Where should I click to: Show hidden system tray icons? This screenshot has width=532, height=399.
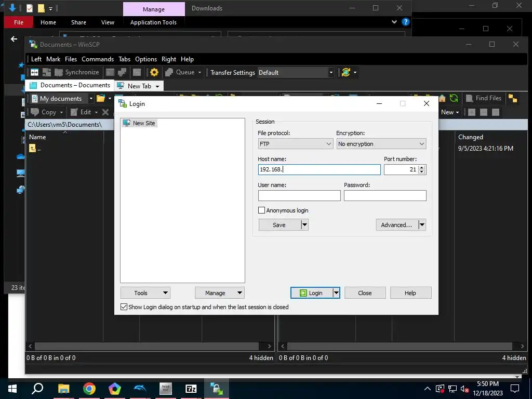[x=428, y=389]
